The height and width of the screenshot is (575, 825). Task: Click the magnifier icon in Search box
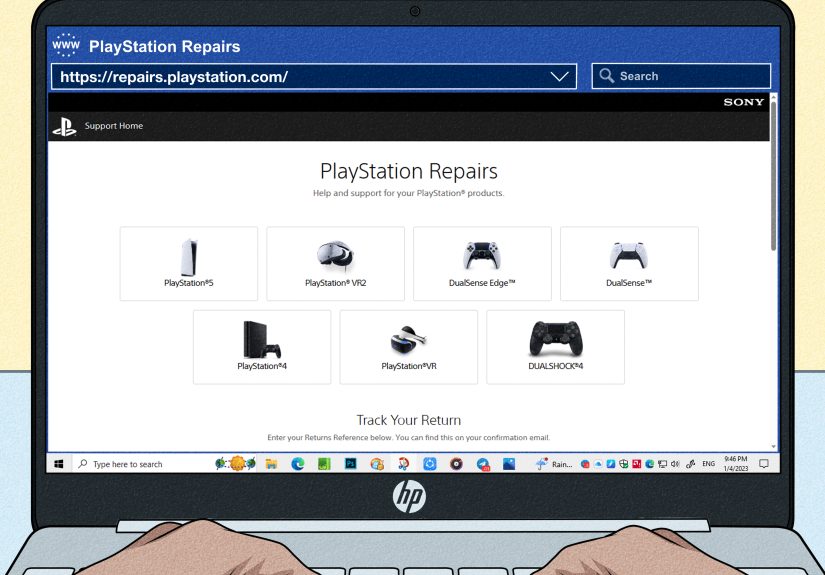607,76
